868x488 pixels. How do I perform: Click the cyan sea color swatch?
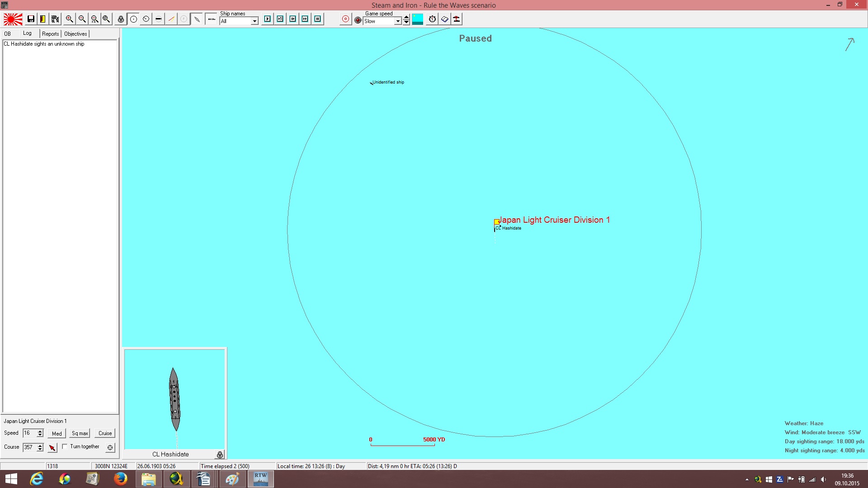click(418, 19)
